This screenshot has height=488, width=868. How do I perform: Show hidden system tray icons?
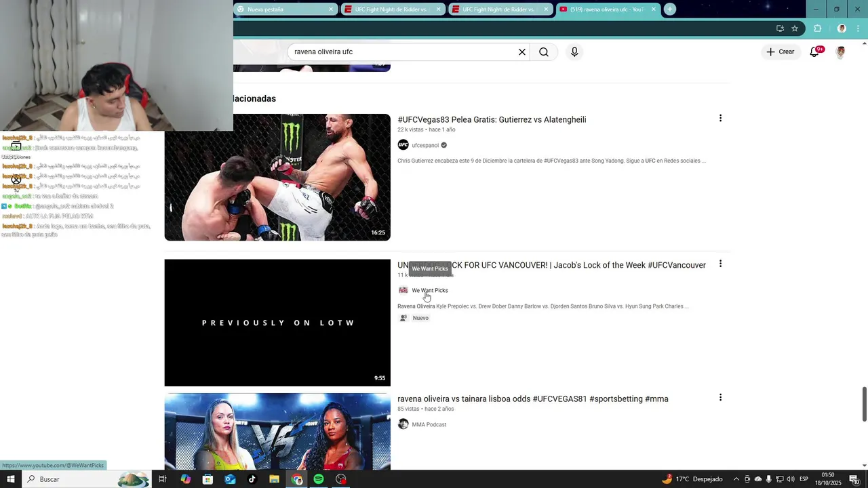pos(736,479)
